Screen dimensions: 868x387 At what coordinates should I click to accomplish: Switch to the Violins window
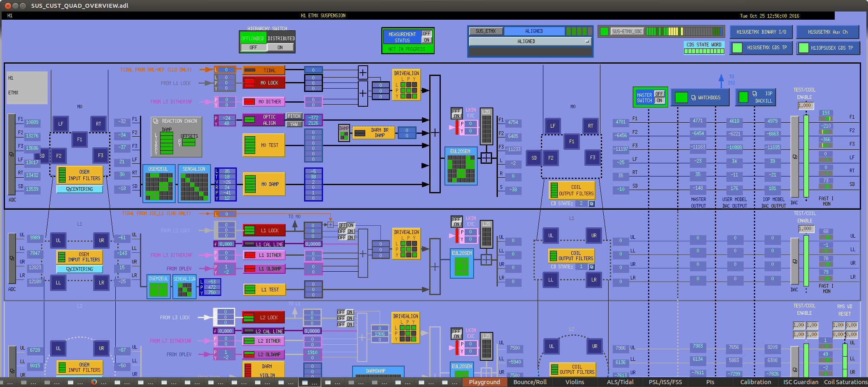pyautogui.click(x=575, y=382)
